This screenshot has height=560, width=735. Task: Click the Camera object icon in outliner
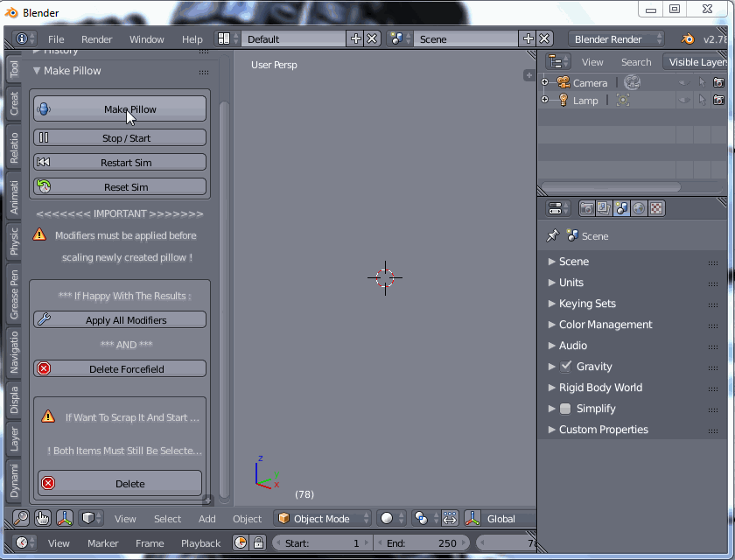click(564, 83)
